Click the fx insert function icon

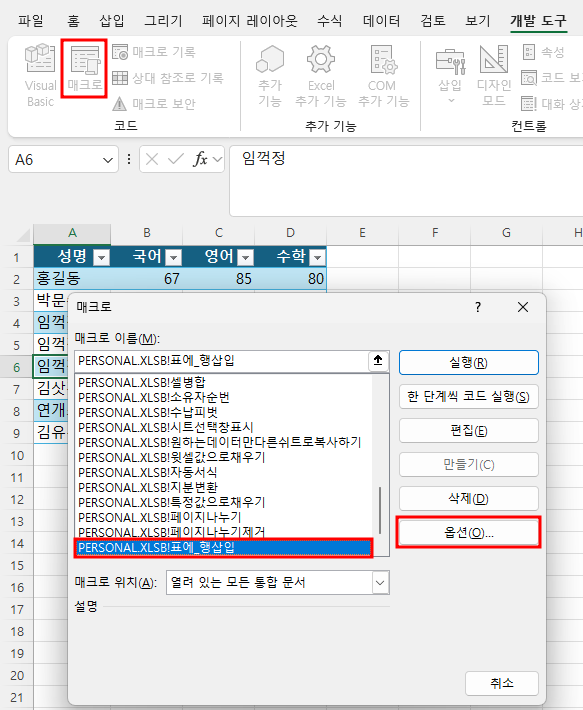point(200,159)
